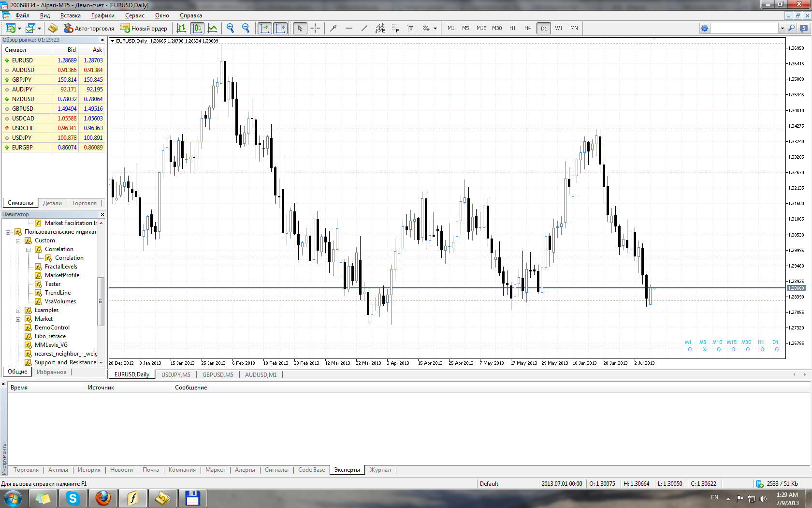Select the crosshair tool

tap(315, 28)
